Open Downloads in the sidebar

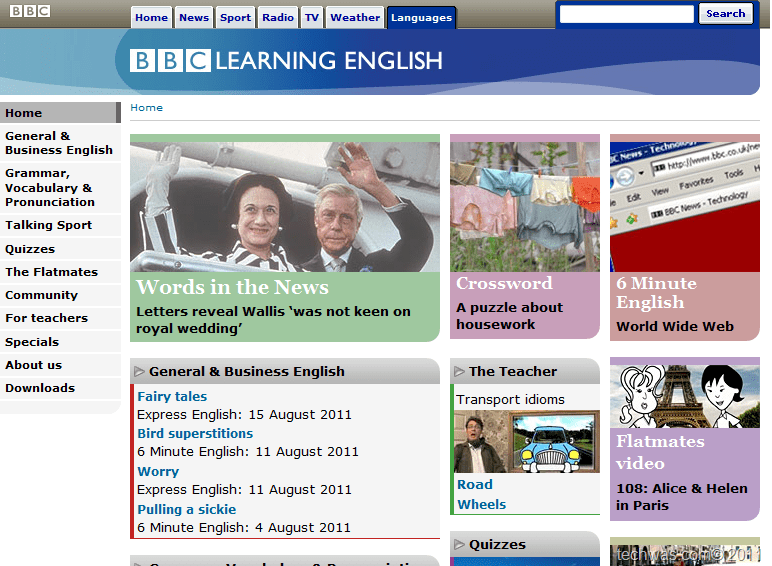[60, 388]
